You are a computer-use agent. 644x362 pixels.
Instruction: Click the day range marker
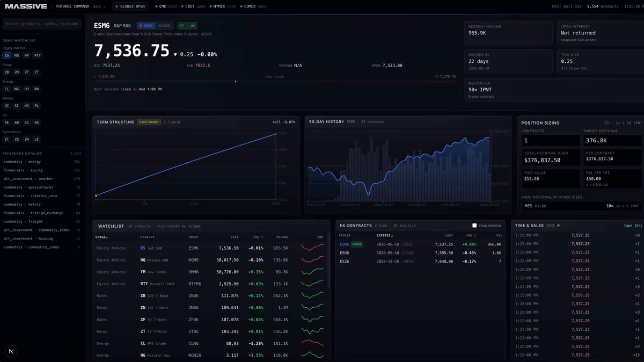tap(236, 82)
